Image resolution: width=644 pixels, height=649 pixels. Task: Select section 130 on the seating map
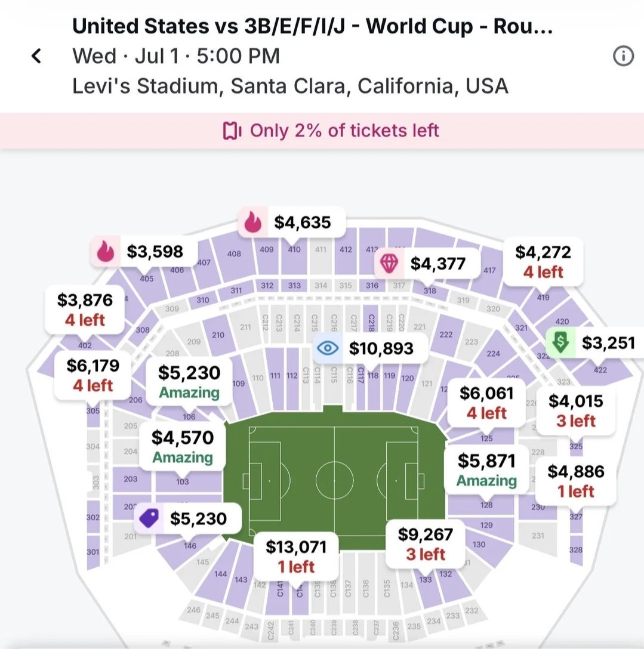pos(479,544)
